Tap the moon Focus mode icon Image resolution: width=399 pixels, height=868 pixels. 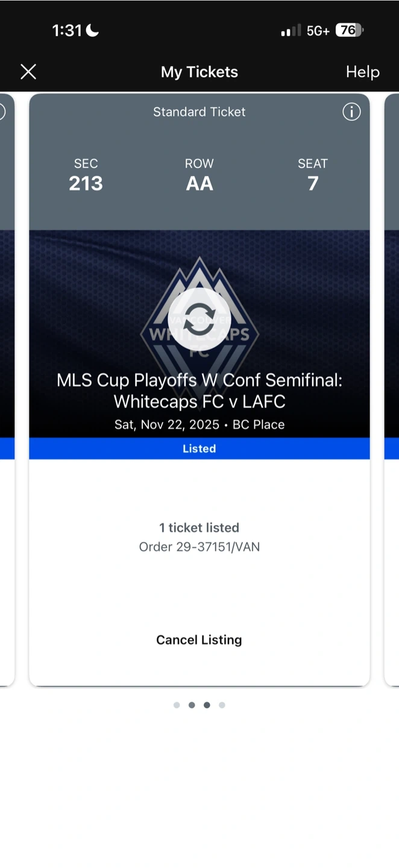tap(92, 30)
